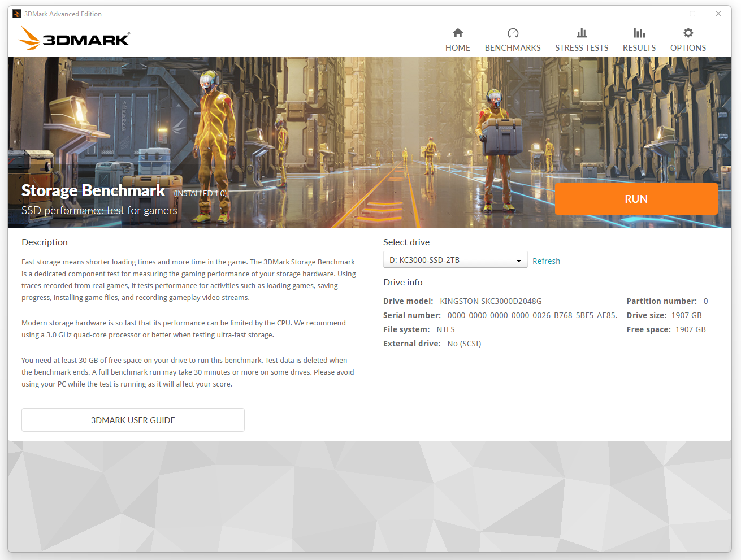Click the 3DMark logo in header
Viewport: 741px width, 560px height.
(74, 38)
